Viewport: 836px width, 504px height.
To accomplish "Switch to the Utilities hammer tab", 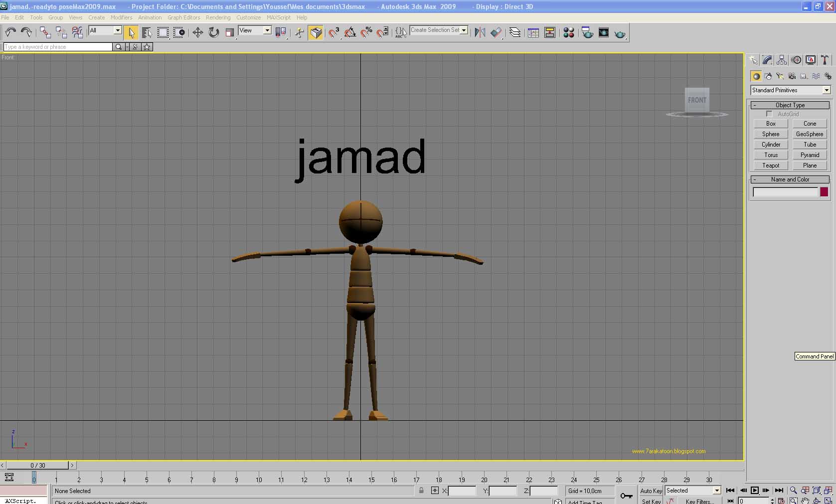I will tap(825, 60).
